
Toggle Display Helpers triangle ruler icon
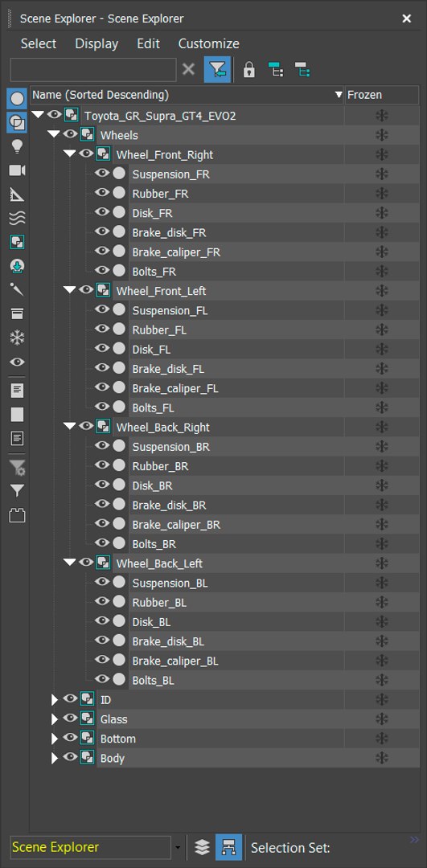tap(17, 194)
